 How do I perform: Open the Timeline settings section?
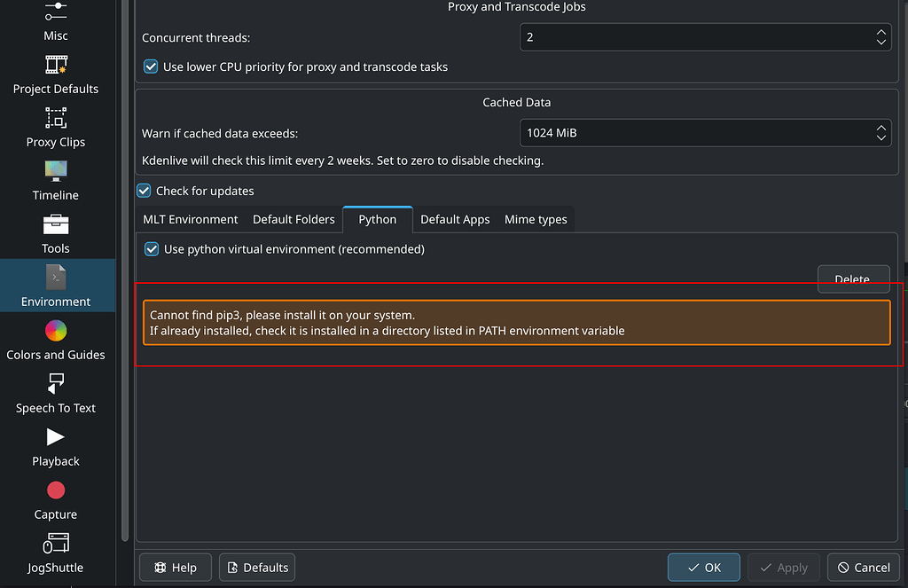pos(55,170)
